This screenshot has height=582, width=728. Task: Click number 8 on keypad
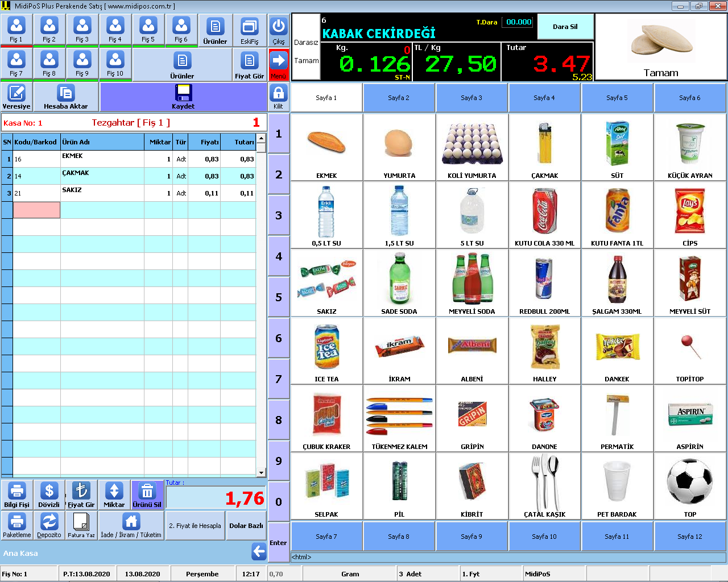(279, 420)
